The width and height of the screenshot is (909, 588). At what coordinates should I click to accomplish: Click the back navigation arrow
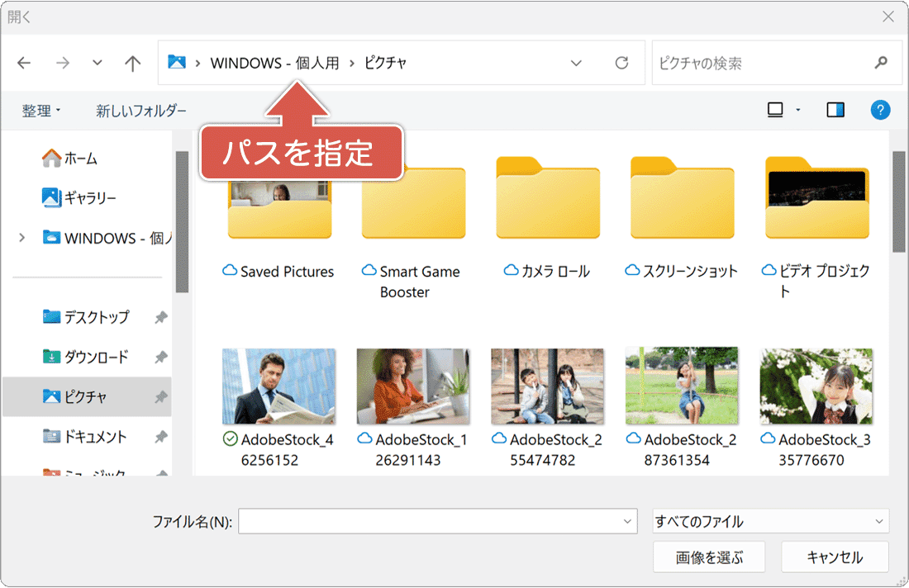24,63
